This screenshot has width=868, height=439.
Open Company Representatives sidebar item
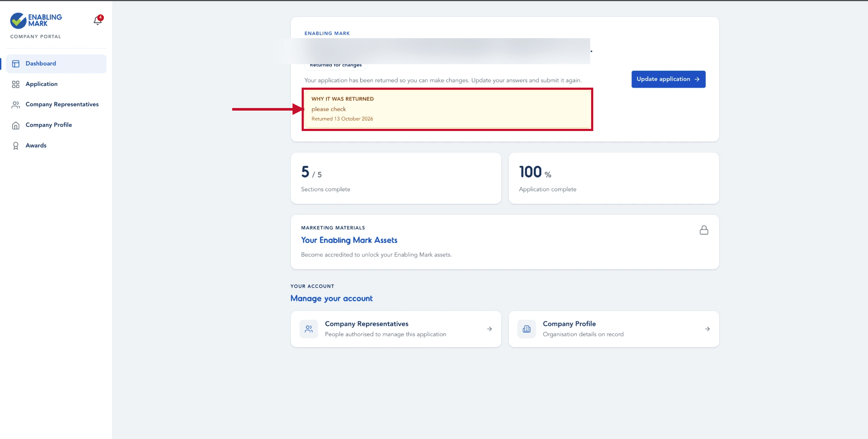(x=56, y=105)
